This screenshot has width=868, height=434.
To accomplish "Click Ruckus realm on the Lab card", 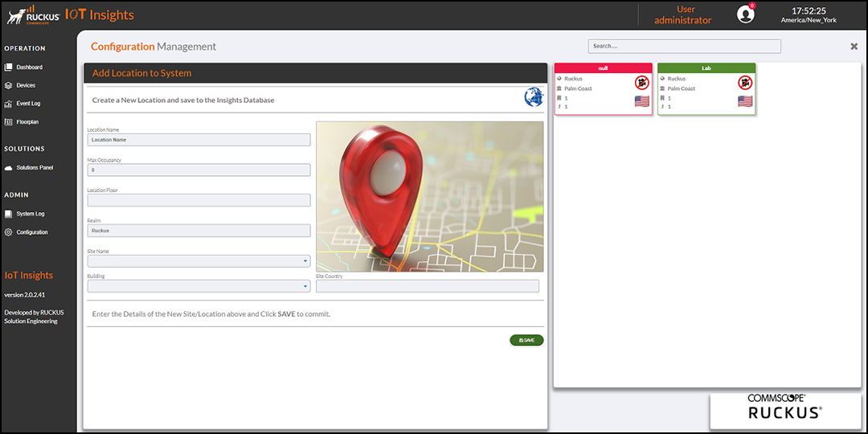I will [x=677, y=79].
